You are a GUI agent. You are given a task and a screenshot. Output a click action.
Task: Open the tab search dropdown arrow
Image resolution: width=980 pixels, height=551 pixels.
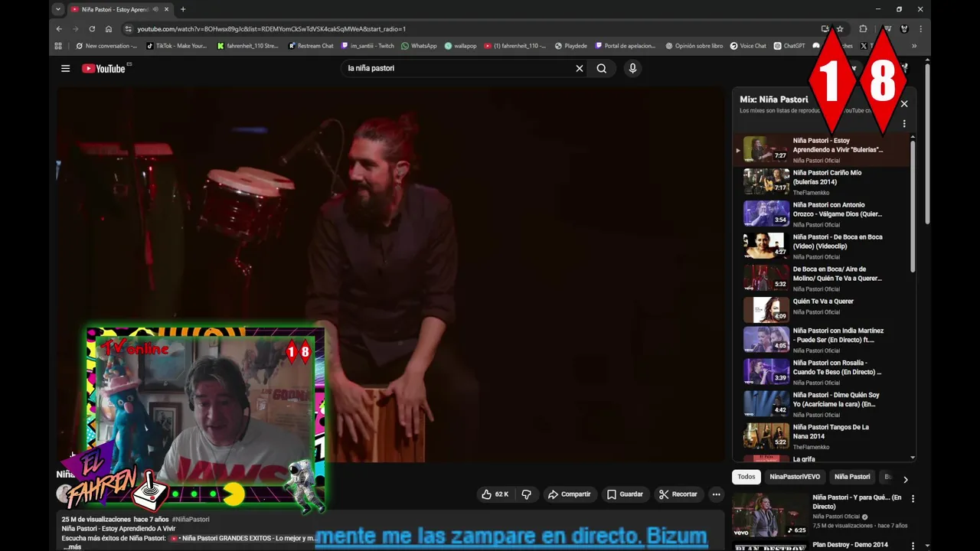pos(57,9)
